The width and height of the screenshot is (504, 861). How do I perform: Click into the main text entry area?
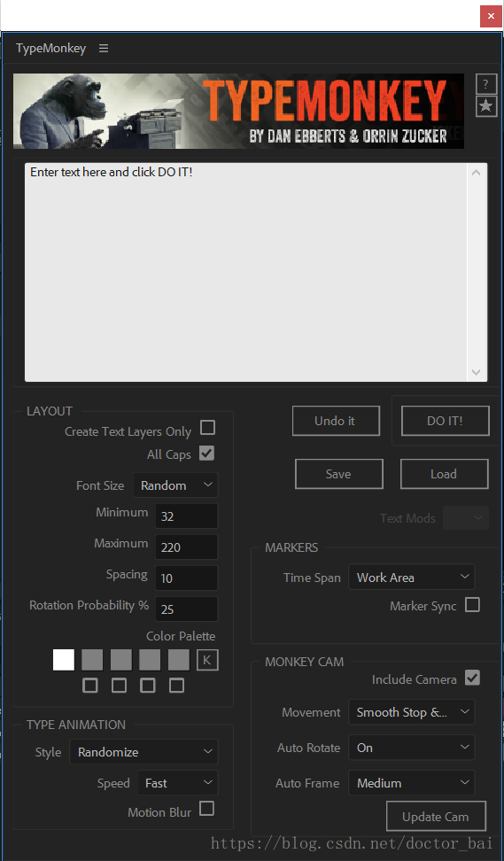[x=246, y=272]
